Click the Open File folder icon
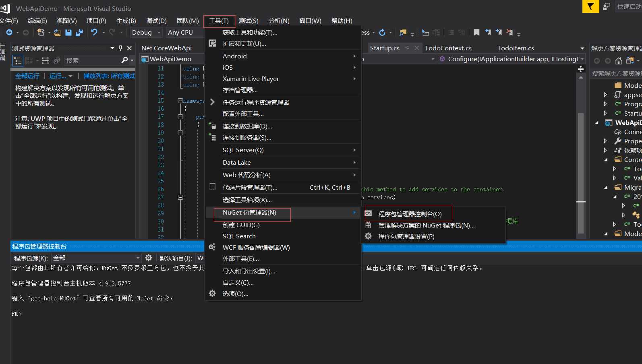The width and height of the screenshot is (642, 364). click(x=58, y=33)
